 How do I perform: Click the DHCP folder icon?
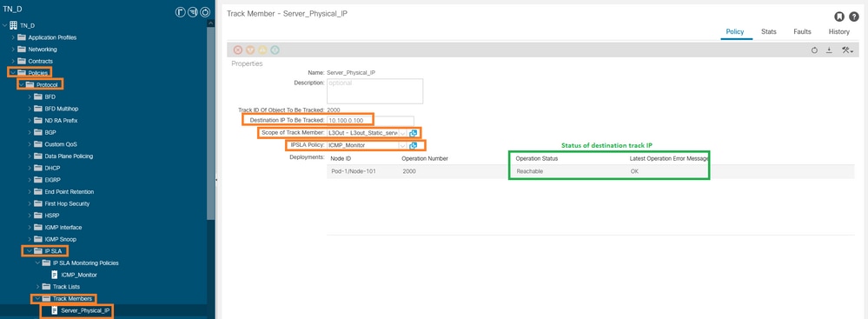point(37,168)
